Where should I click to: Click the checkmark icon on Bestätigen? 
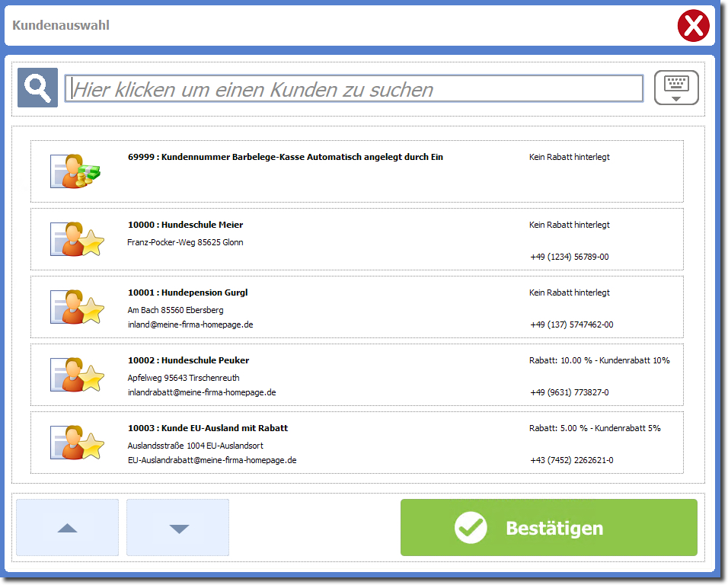pyautogui.click(x=471, y=528)
